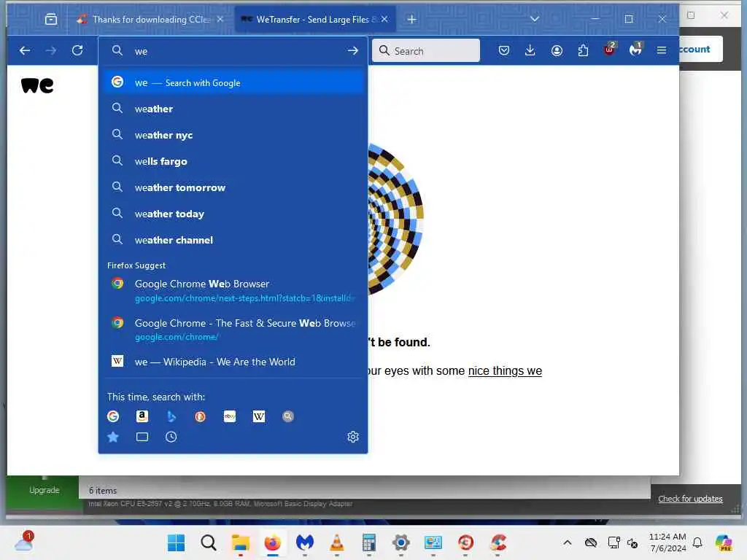This screenshot has width=747, height=560.
Task: Search this time with Wikipedia icon
Action: point(259,416)
